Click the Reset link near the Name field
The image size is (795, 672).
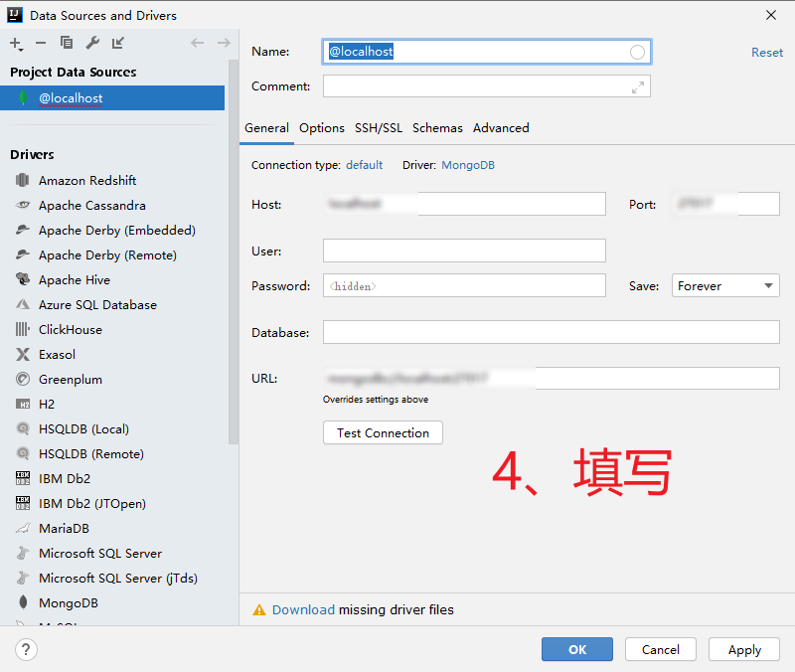767,52
